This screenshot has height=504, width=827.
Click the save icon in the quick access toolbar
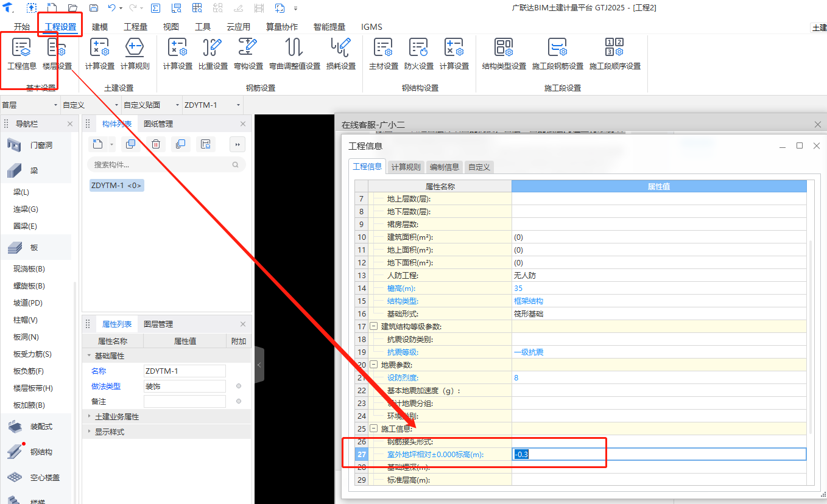pyautogui.click(x=94, y=8)
